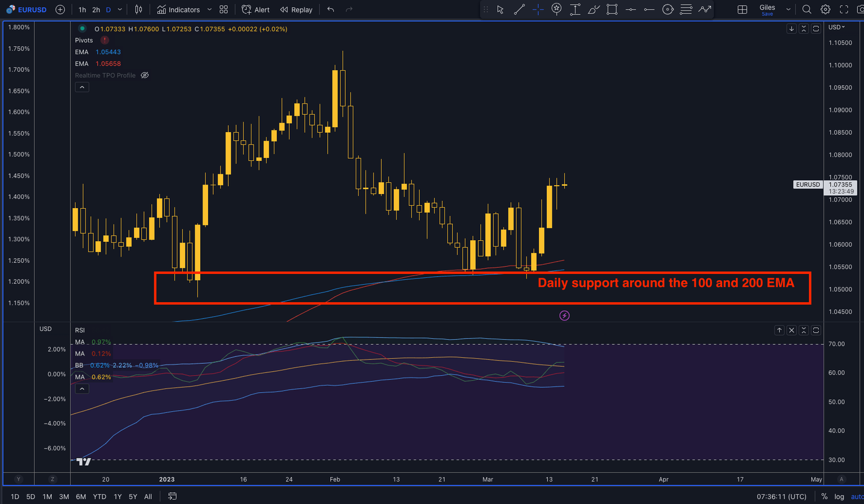Select the trend line drawing tool
864x504 pixels.
coord(519,10)
